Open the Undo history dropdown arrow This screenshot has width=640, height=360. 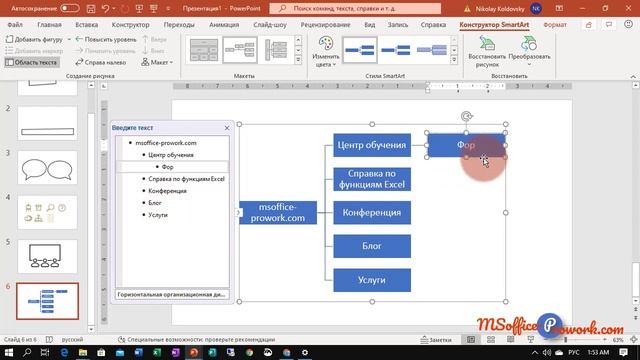113,8
